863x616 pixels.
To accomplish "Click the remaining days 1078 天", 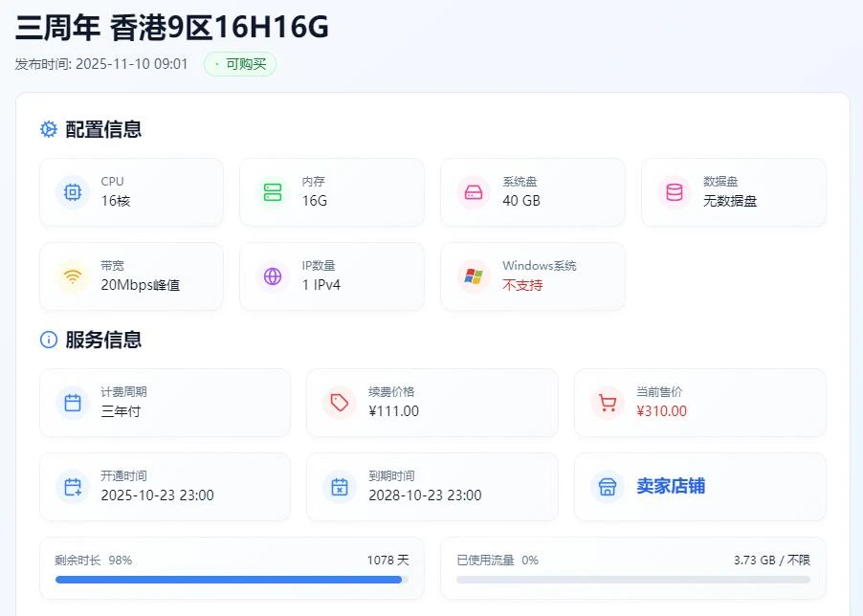I will point(388,560).
